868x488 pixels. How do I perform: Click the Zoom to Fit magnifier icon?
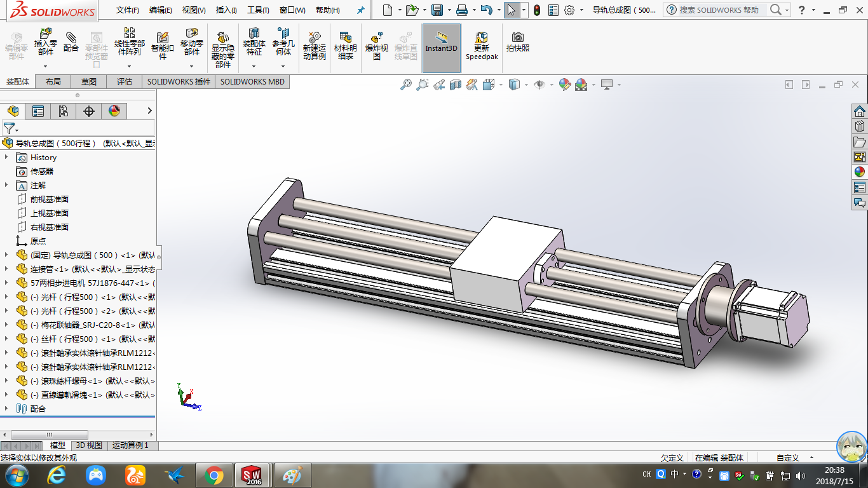pos(406,85)
